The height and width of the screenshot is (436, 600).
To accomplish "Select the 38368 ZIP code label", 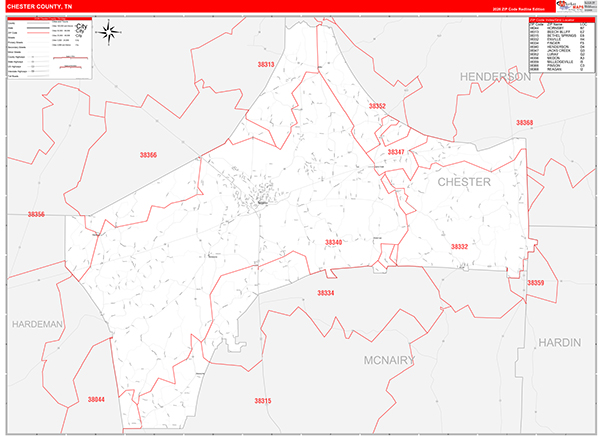I will click(524, 122).
